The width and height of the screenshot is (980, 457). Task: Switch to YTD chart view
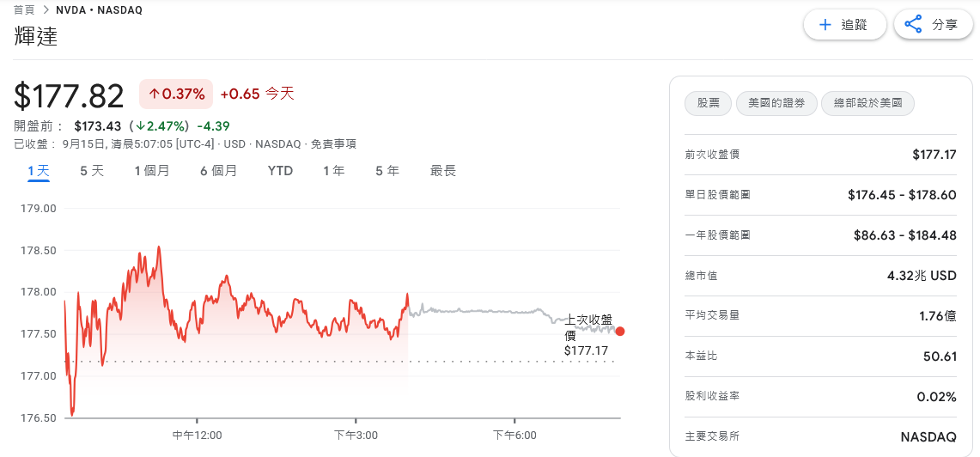coord(280,171)
